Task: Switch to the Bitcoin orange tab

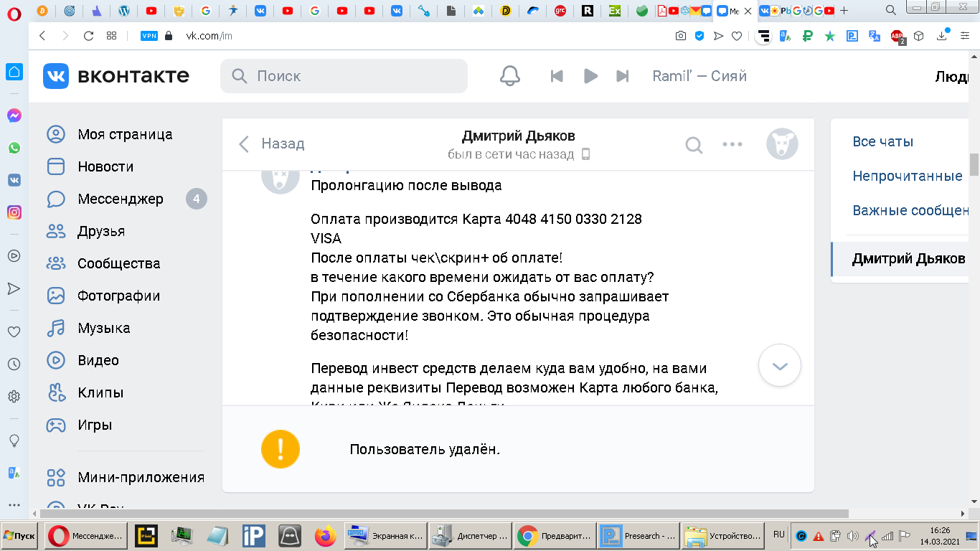Action: [x=42, y=11]
